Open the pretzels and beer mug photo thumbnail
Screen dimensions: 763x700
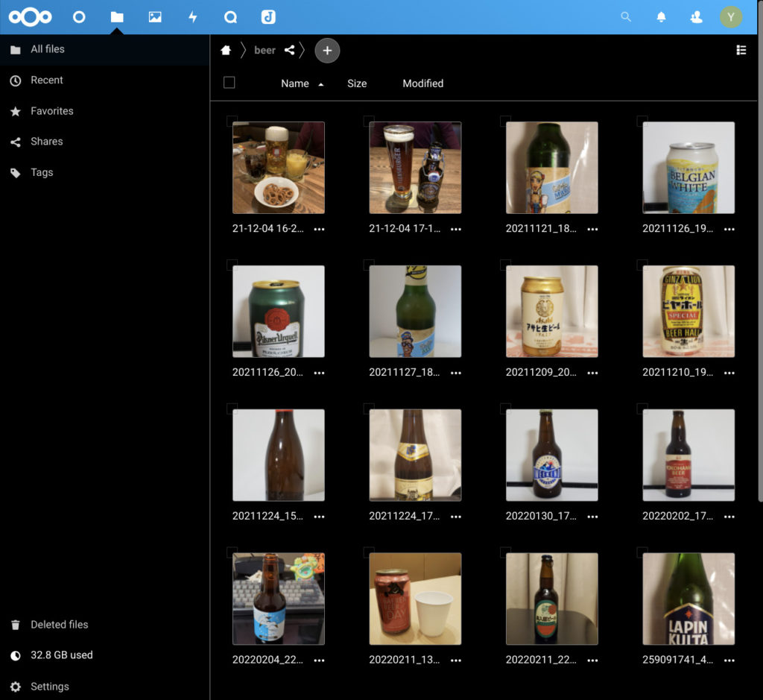click(x=279, y=168)
